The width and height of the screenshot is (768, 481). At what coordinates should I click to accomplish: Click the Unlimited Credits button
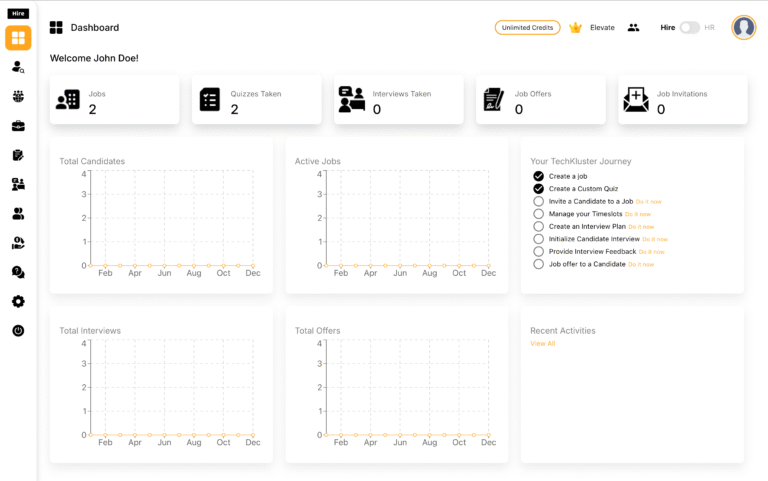point(527,28)
